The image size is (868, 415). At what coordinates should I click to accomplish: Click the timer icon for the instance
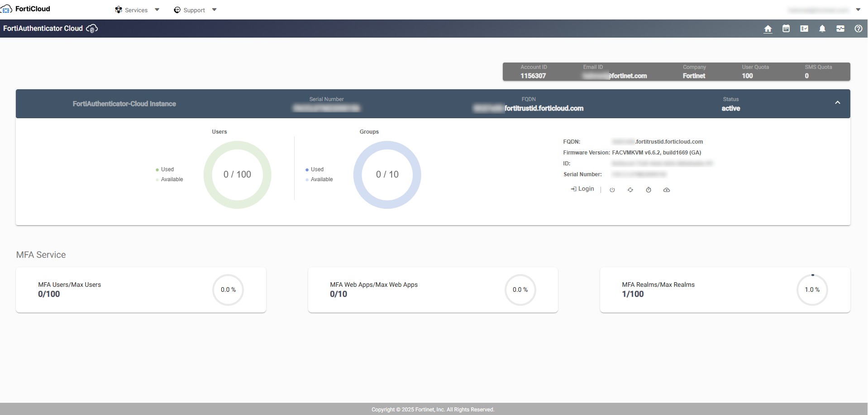648,190
